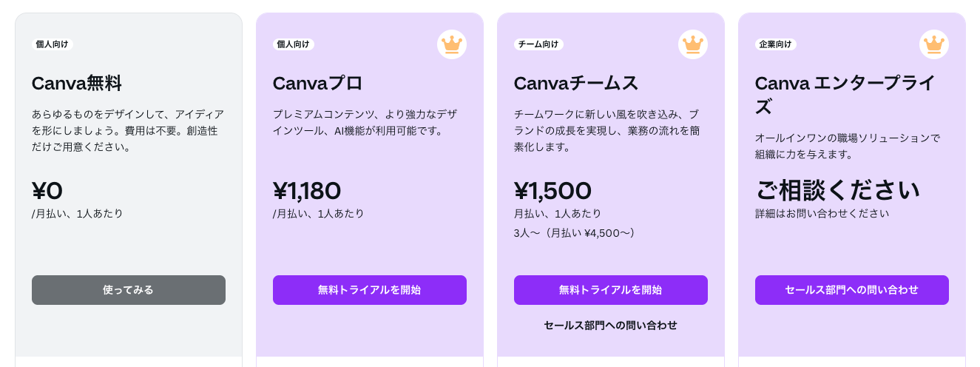Click the ¥0 price on Canva無料
980x367 pixels.
47,191
